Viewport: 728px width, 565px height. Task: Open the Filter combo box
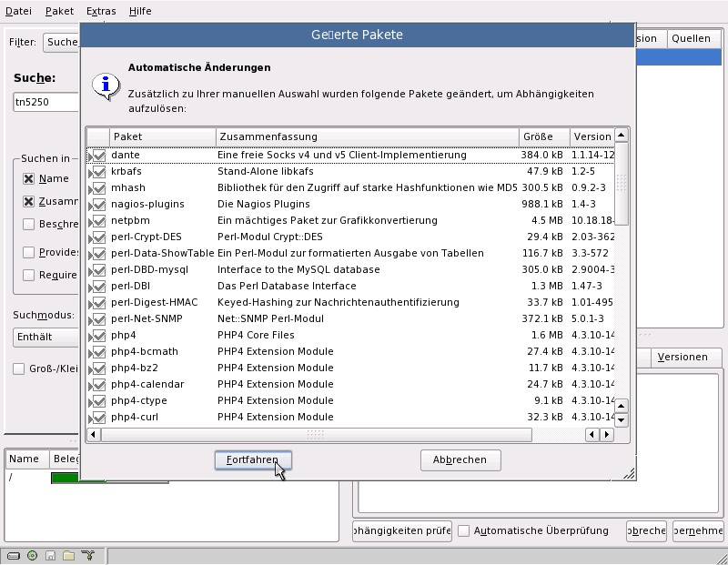click(x=61, y=42)
